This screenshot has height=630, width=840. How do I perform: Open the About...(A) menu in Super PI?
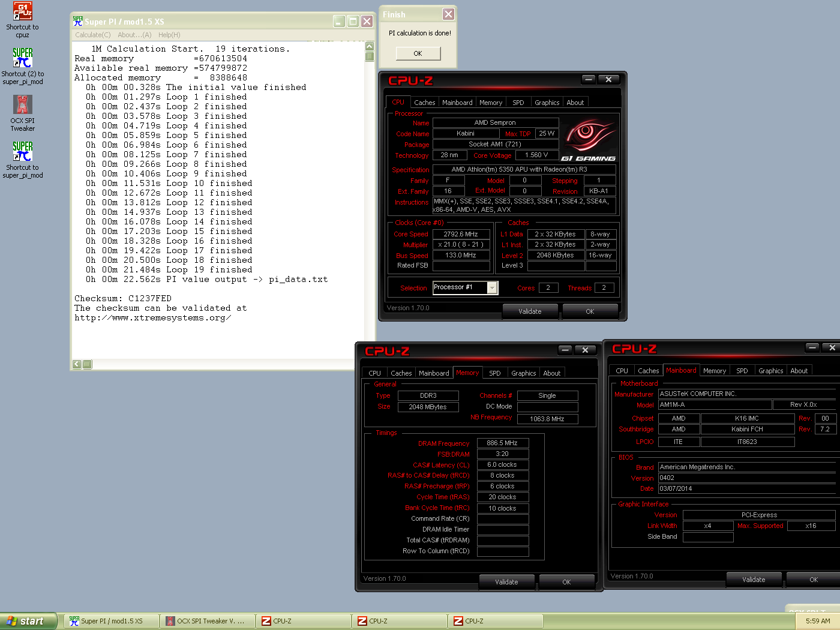134,35
